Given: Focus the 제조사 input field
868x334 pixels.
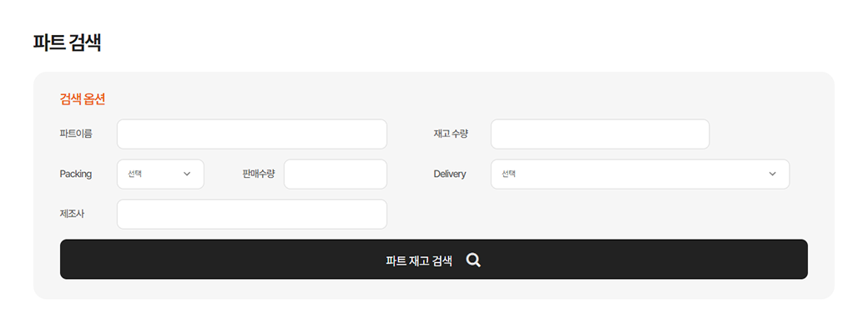Looking at the screenshot, I should coord(252,214).
